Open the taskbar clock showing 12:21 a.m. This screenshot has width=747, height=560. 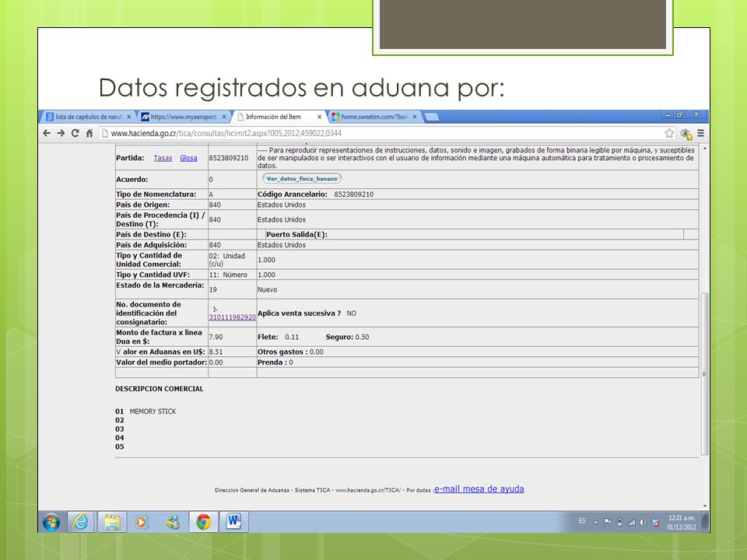pyautogui.click(x=682, y=522)
